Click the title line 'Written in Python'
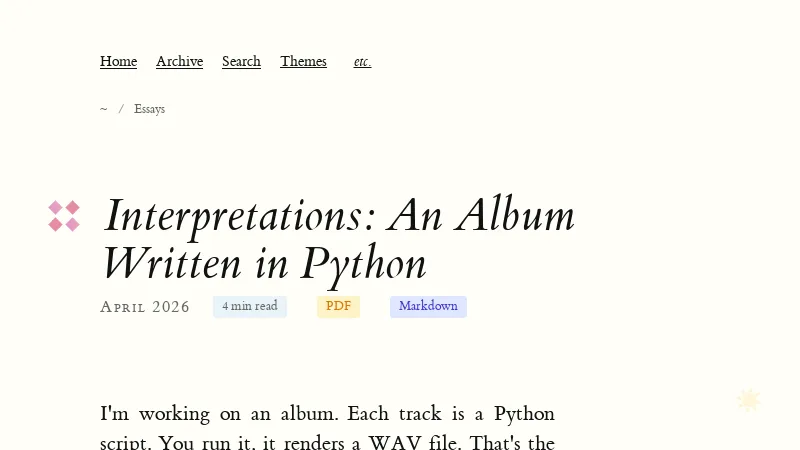 click(x=265, y=263)
